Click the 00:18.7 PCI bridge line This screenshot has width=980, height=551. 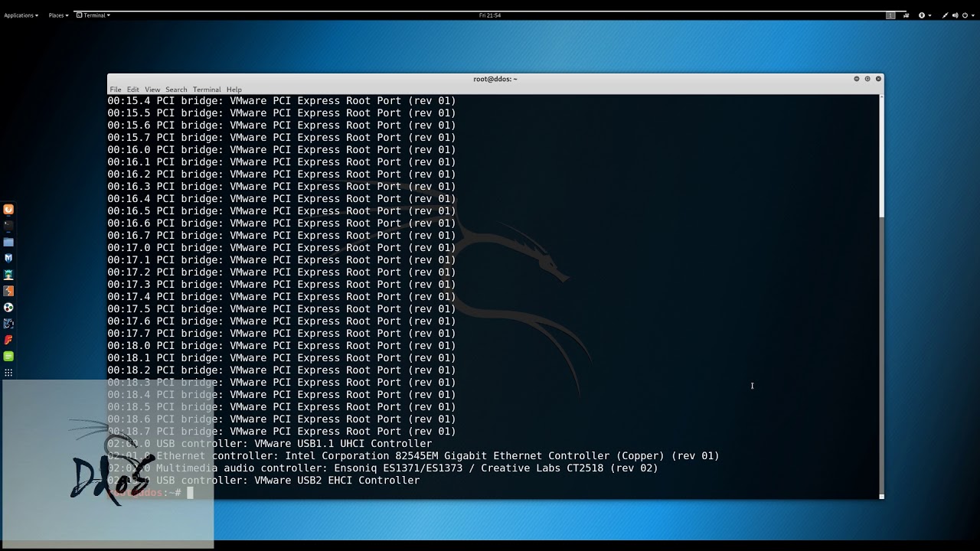pyautogui.click(x=282, y=432)
